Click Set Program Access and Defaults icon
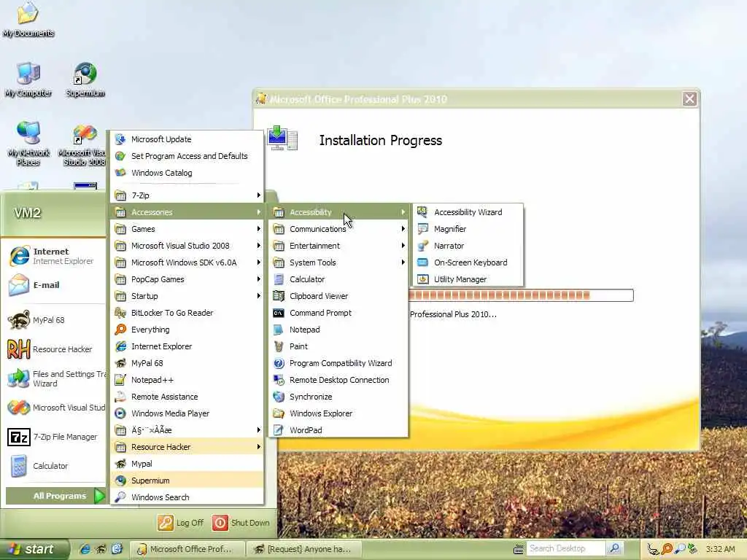This screenshot has width=747, height=560. coord(120,156)
